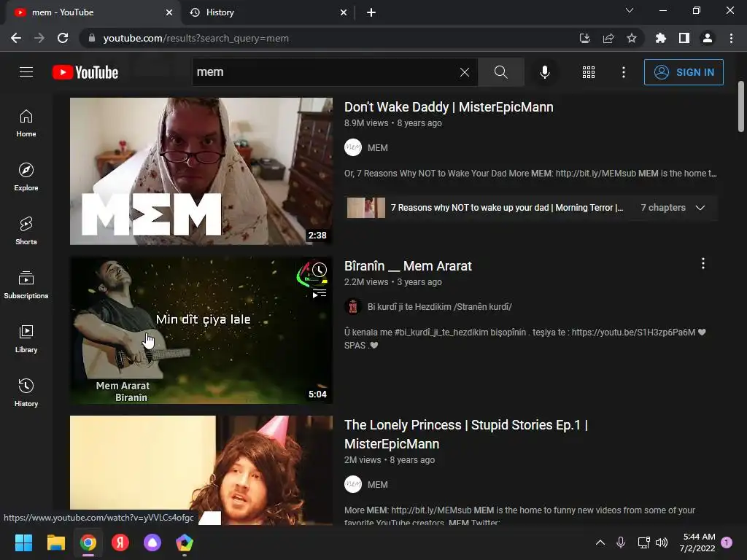Reload the current page

(63, 38)
